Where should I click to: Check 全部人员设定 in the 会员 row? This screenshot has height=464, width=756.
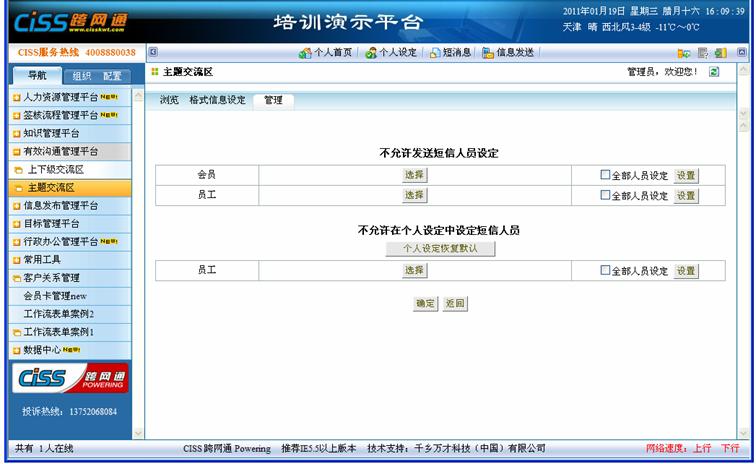[605, 175]
